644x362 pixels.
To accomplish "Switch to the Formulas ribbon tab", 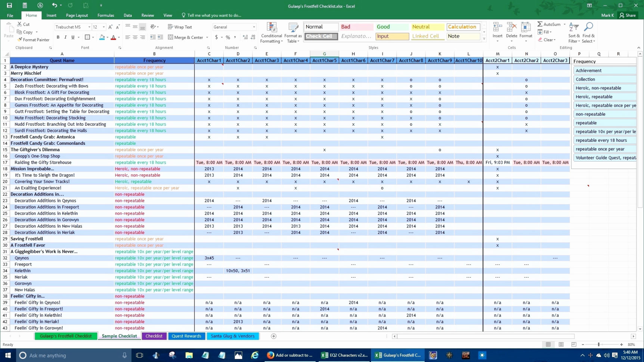I will coord(106,15).
